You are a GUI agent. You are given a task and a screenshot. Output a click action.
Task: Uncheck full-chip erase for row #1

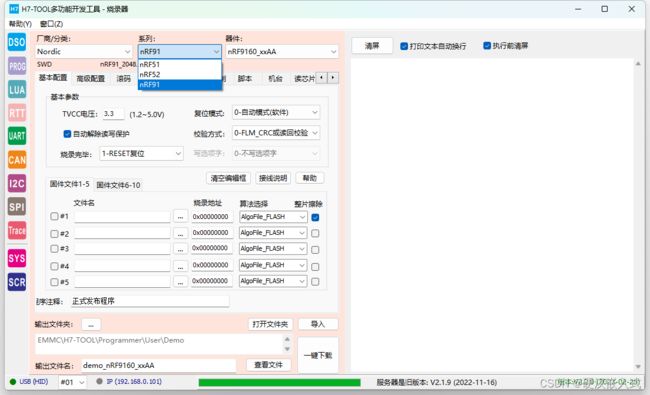315,217
